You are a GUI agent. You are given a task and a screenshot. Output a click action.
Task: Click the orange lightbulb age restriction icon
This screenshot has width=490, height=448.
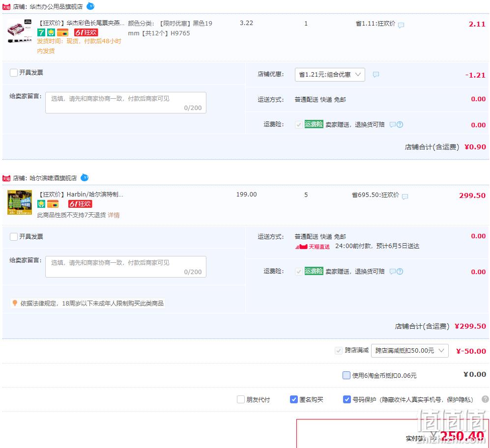click(14, 303)
